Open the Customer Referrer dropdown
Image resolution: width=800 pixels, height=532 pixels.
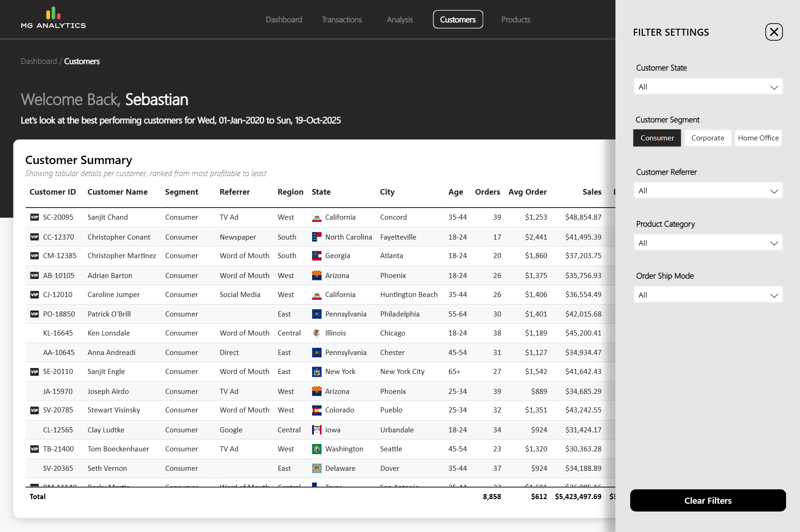pos(708,190)
